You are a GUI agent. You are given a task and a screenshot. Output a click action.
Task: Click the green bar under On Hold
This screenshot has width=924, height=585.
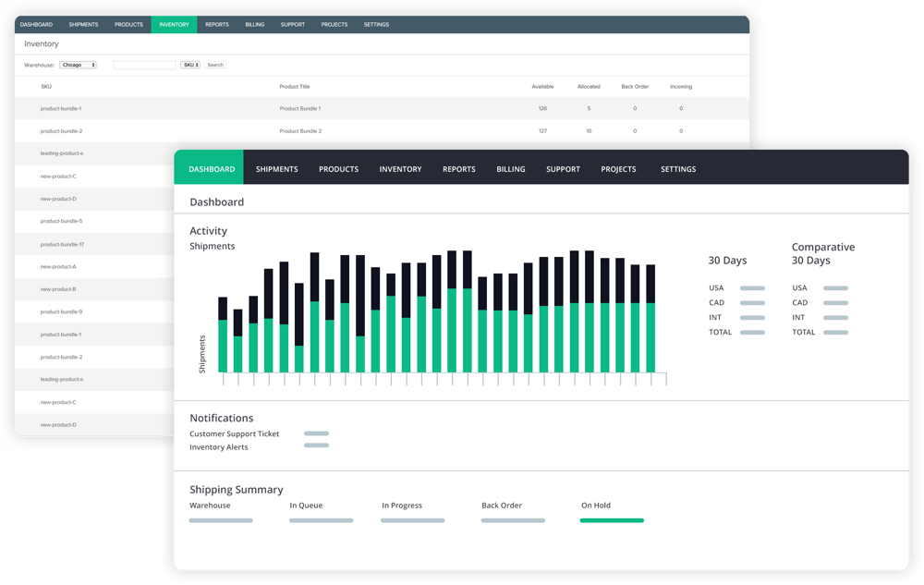(x=612, y=521)
